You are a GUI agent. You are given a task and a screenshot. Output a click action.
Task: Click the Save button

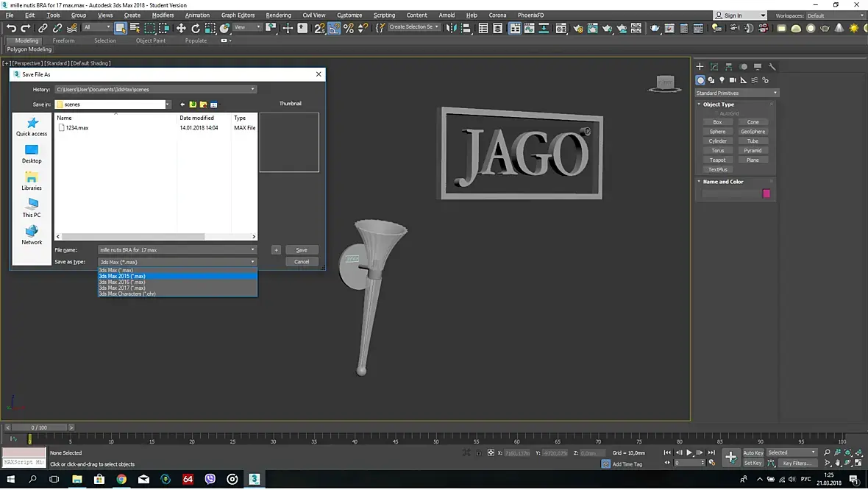pyautogui.click(x=302, y=249)
